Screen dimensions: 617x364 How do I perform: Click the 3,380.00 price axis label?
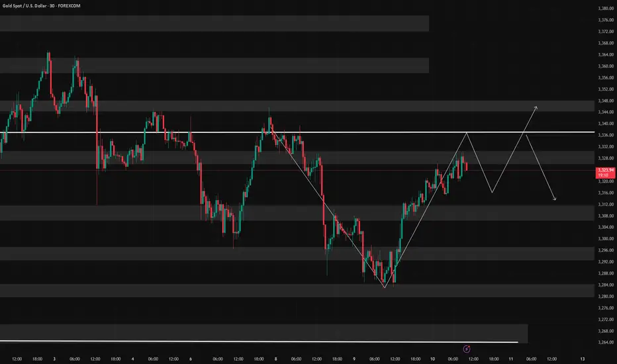pos(606,8)
